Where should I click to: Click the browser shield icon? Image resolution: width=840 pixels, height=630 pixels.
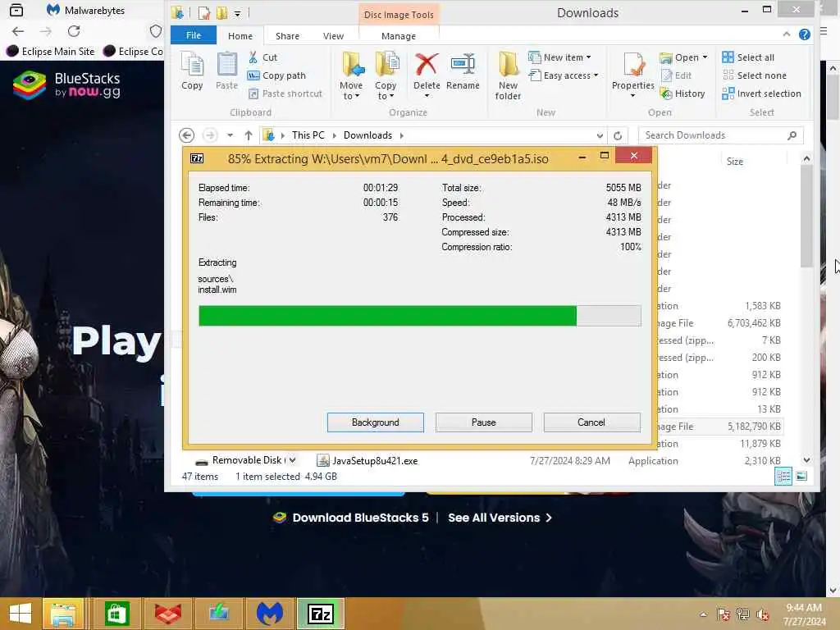tap(155, 31)
